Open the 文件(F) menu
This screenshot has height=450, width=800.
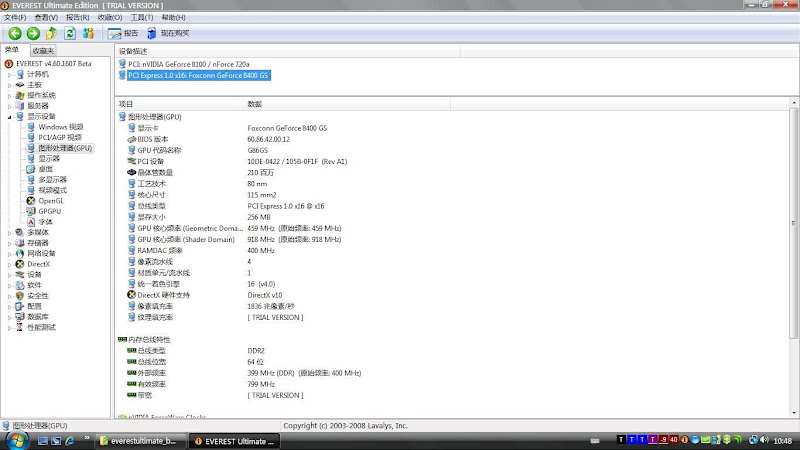[15, 17]
